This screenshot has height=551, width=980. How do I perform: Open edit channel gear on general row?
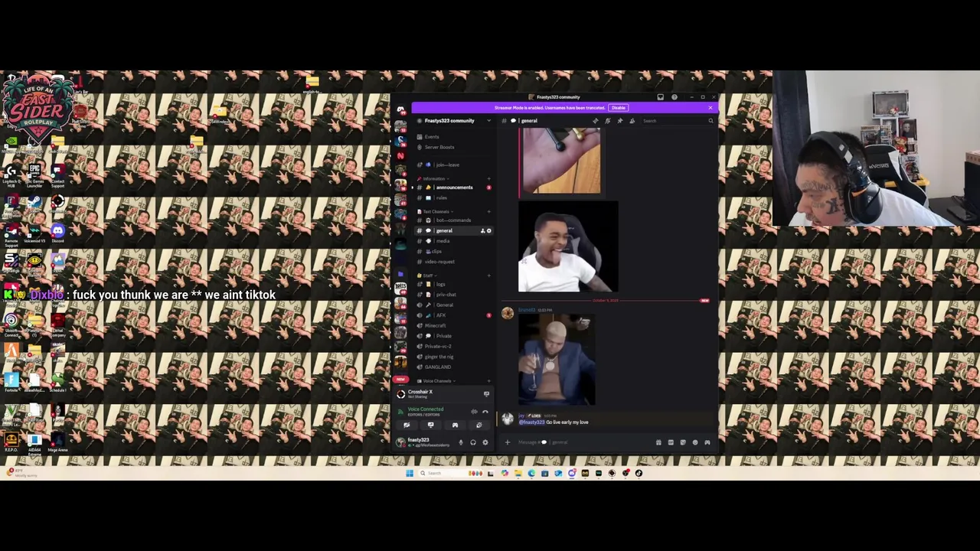(x=489, y=230)
